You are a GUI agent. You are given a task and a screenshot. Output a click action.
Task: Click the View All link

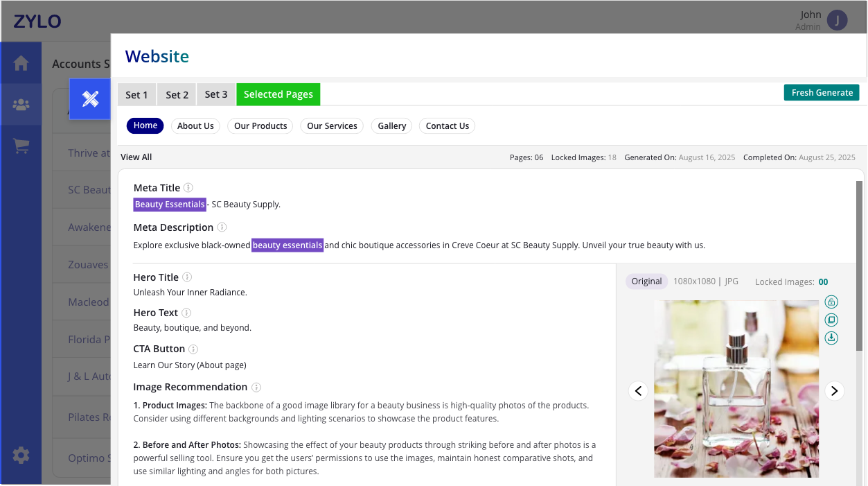point(136,157)
